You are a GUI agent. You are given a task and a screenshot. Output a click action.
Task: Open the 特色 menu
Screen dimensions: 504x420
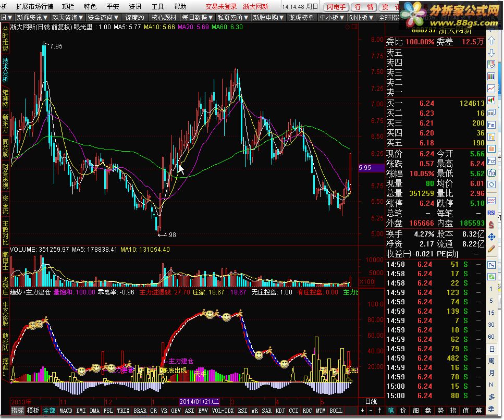90,6
